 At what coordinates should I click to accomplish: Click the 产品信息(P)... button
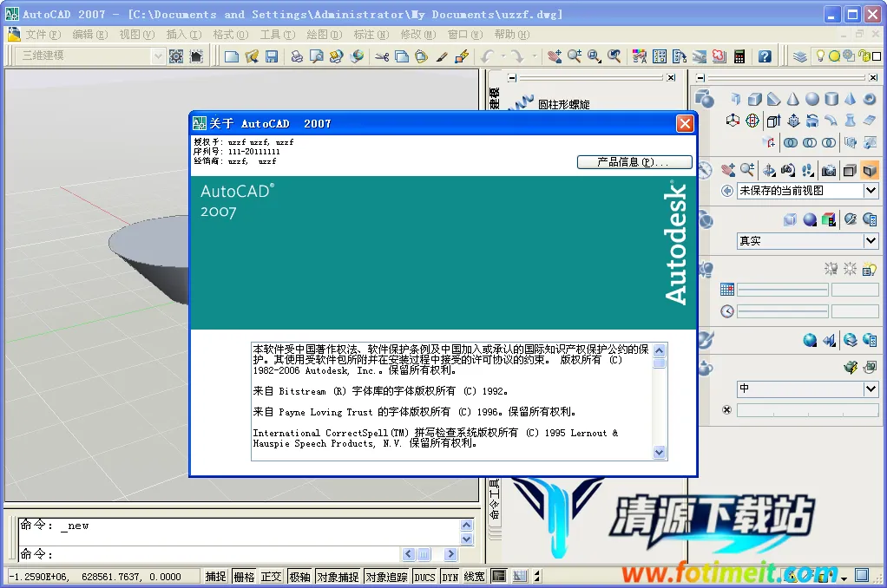click(x=634, y=162)
